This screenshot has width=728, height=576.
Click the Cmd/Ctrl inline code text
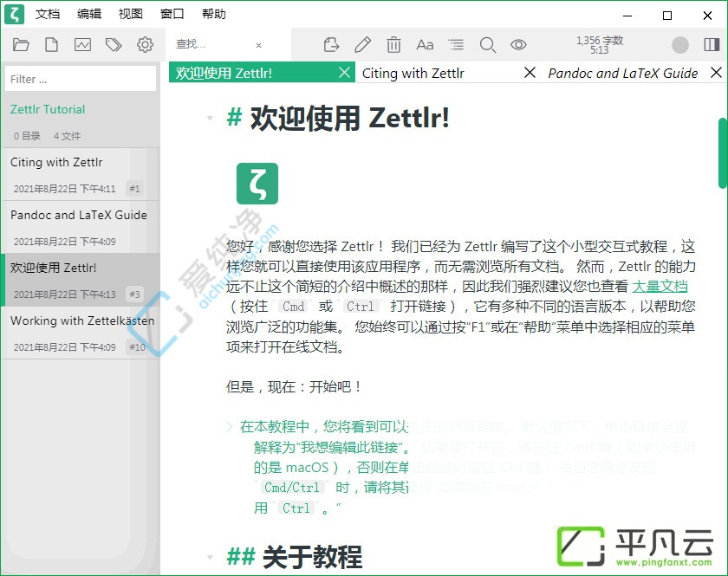pyautogui.click(x=291, y=488)
